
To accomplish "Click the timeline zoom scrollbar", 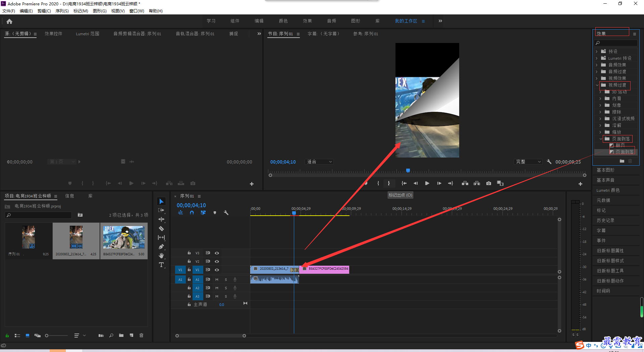I will point(211,336).
